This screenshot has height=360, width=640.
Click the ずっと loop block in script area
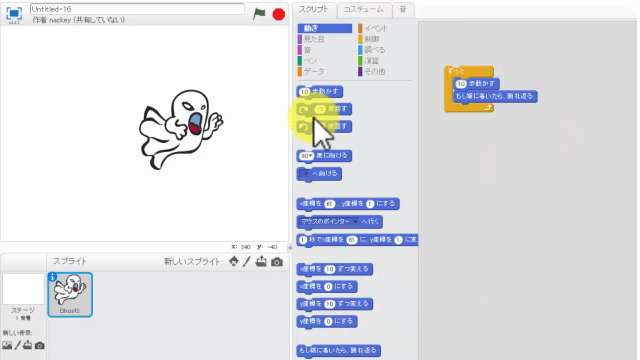(x=468, y=71)
